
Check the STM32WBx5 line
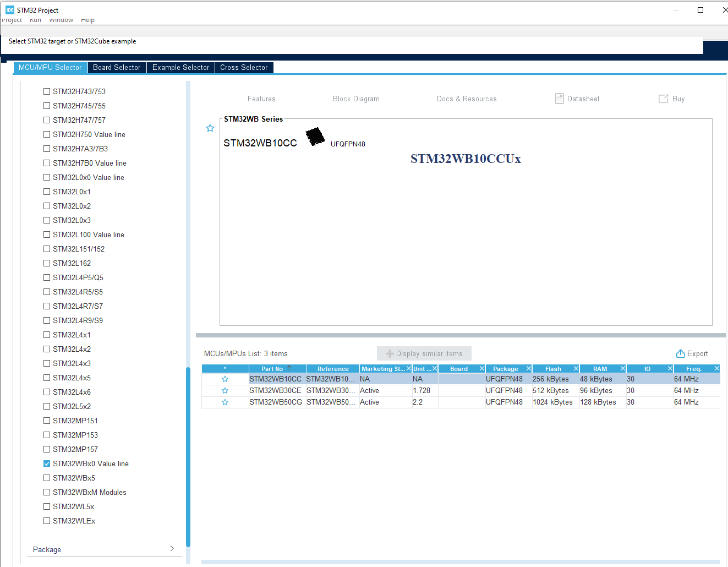[47, 478]
